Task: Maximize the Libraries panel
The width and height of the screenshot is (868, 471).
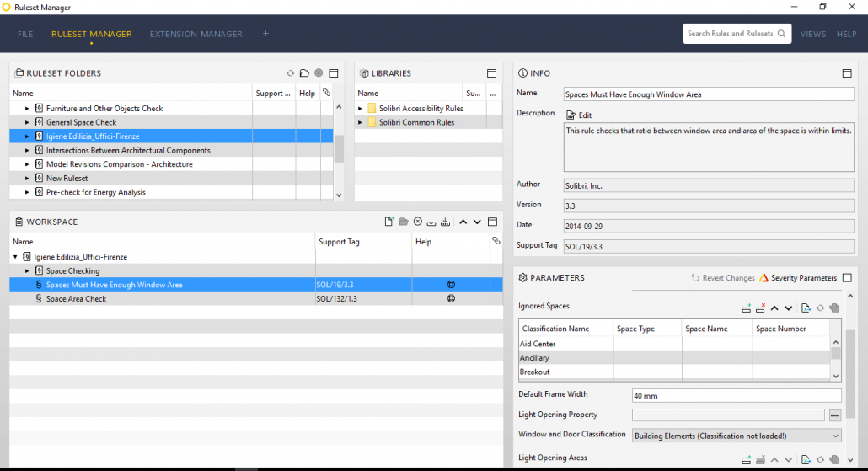Action: (491, 73)
